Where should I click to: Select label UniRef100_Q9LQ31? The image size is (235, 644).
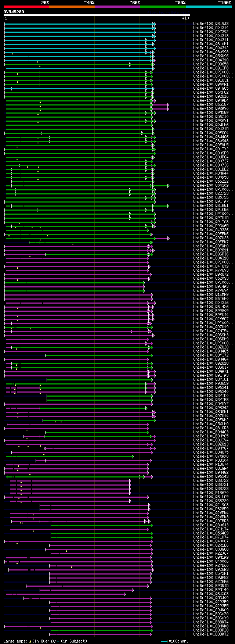211,80
